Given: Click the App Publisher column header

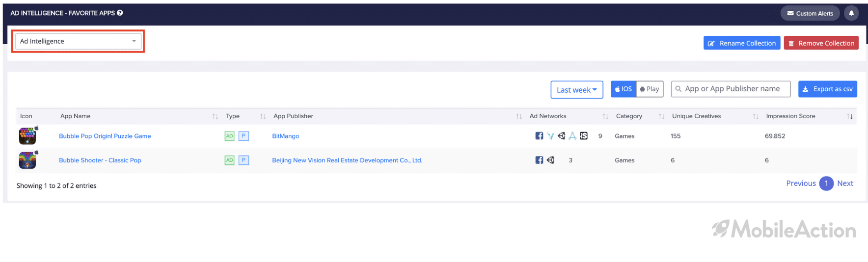Looking at the screenshot, I should [293, 116].
